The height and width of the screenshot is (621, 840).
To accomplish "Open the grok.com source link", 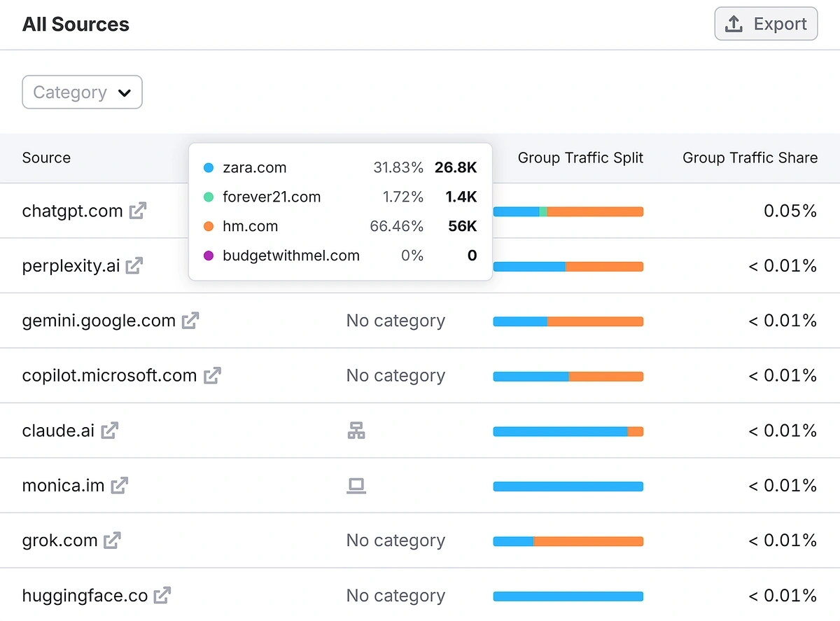I will (59, 540).
